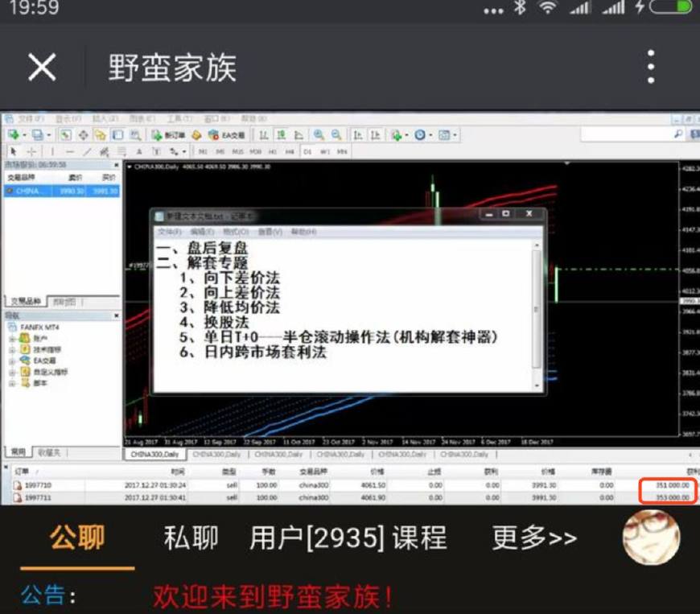
Task: Select the arrow cursor tool
Action: tap(14, 152)
